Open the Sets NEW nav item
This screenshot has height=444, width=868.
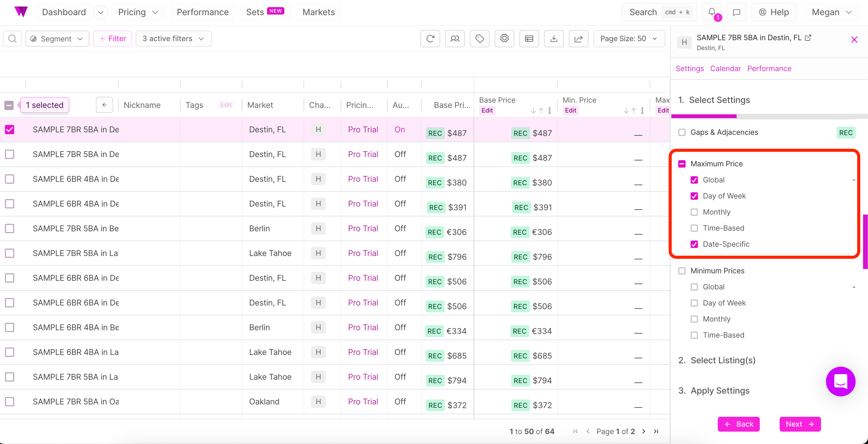[x=265, y=12]
